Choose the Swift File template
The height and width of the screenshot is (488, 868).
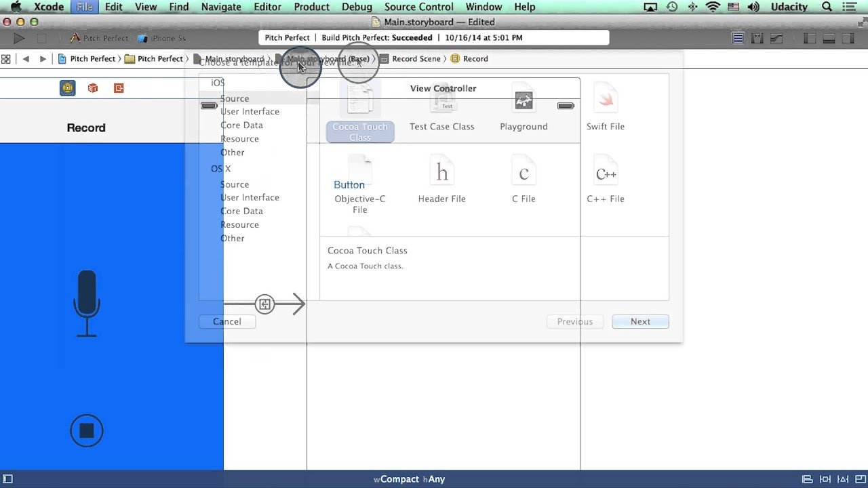pos(606,108)
